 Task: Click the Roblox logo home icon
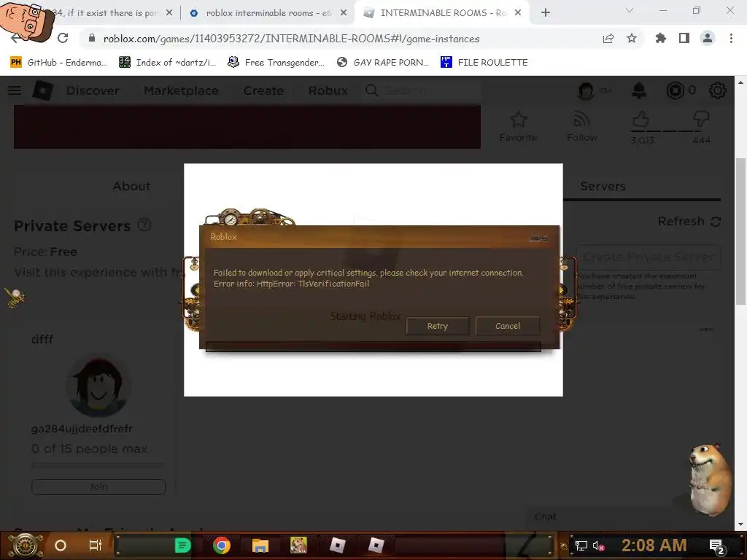point(42,90)
